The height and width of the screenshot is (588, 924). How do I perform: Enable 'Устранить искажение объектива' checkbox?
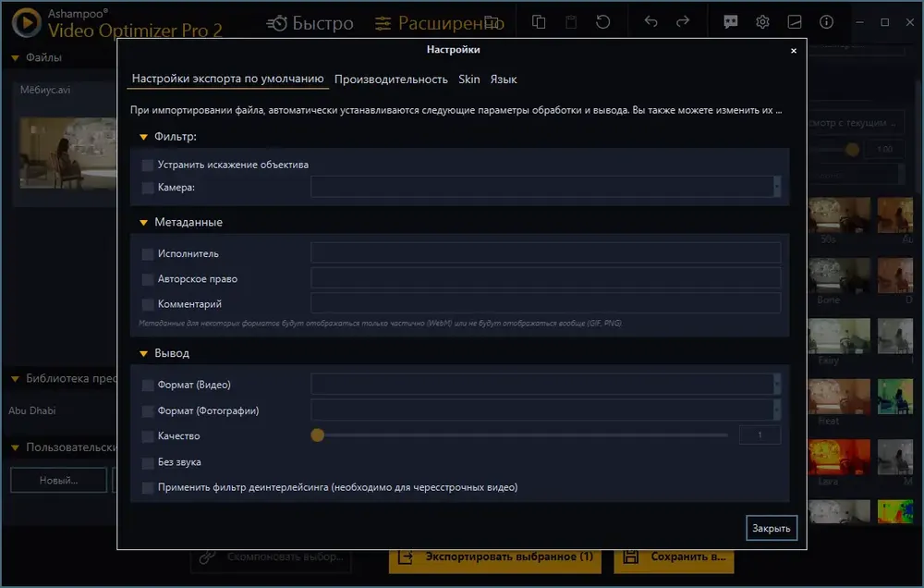tap(148, 165)
